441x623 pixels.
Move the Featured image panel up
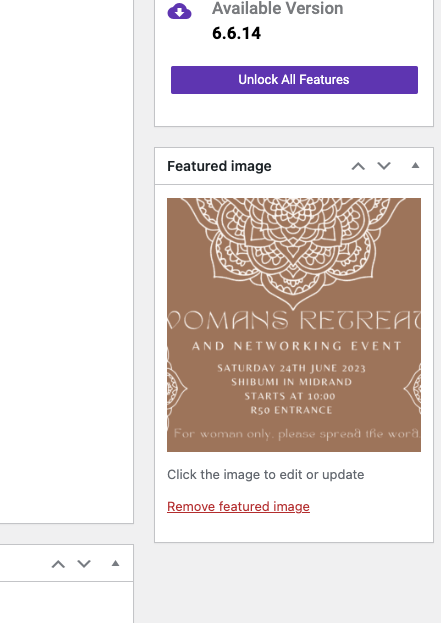[x=358, y=166]
